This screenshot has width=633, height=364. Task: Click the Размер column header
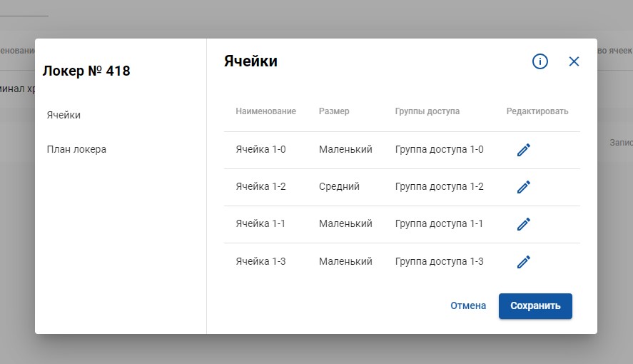click(334, 111)
